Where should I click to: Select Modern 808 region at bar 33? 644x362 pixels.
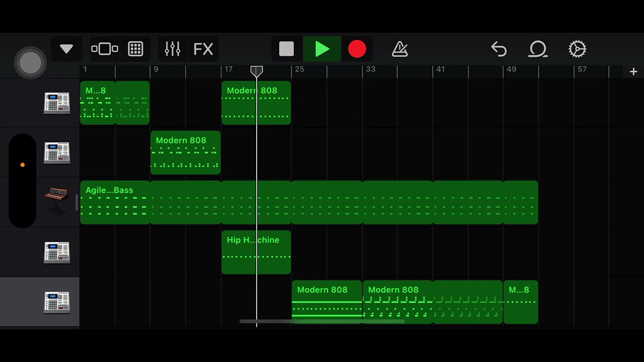397,302
